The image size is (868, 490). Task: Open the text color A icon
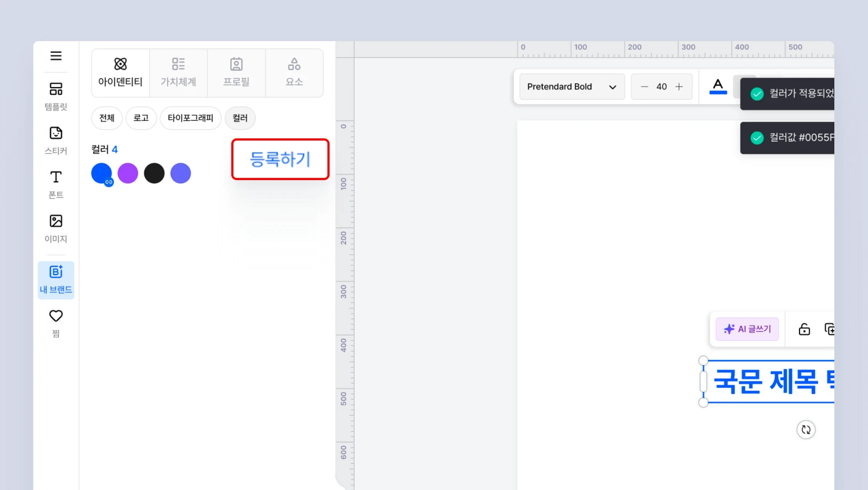coord(718,86)
